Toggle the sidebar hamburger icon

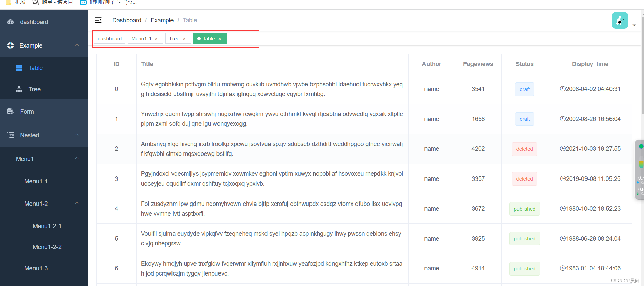tap(98, 20)
